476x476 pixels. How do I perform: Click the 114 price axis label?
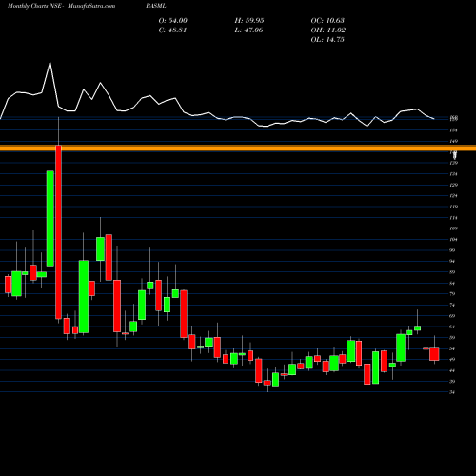coord(454,218)
